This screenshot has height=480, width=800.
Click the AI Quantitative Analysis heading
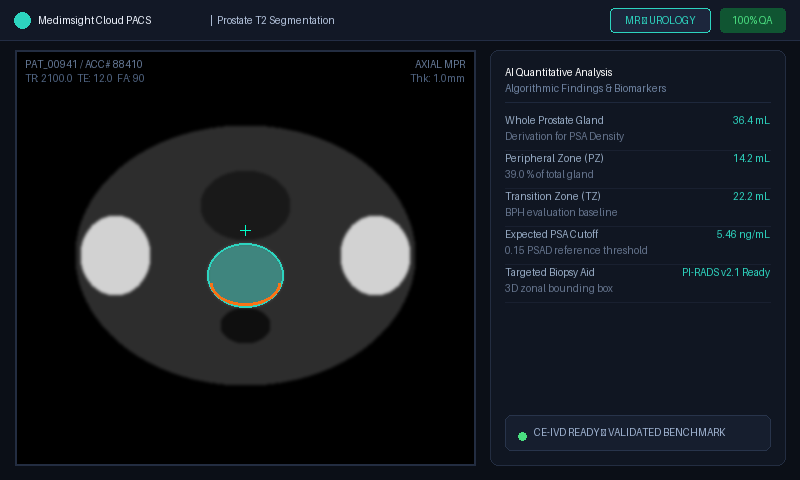coord(559,72)
